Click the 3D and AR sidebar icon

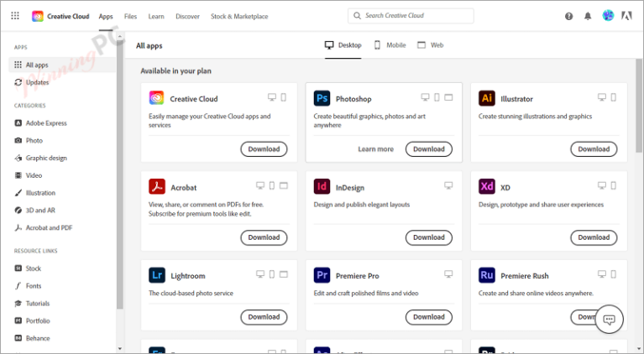coord(18,210)
